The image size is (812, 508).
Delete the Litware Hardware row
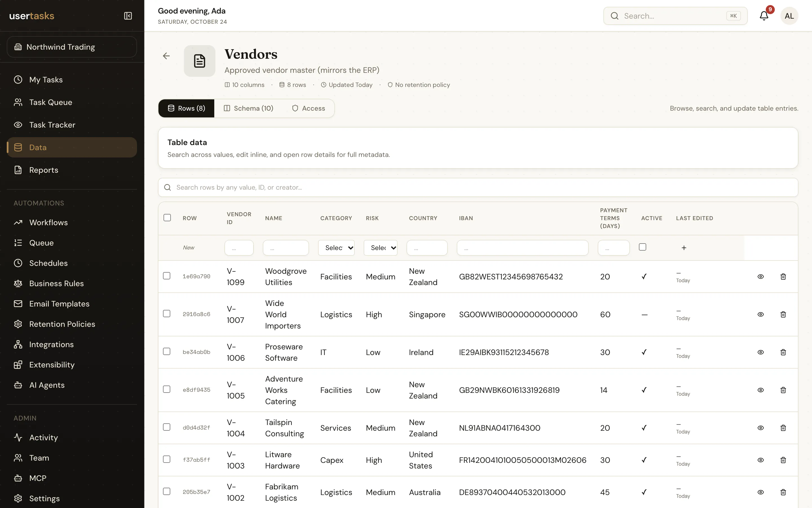pyautogui.click(x=783, y=460)
